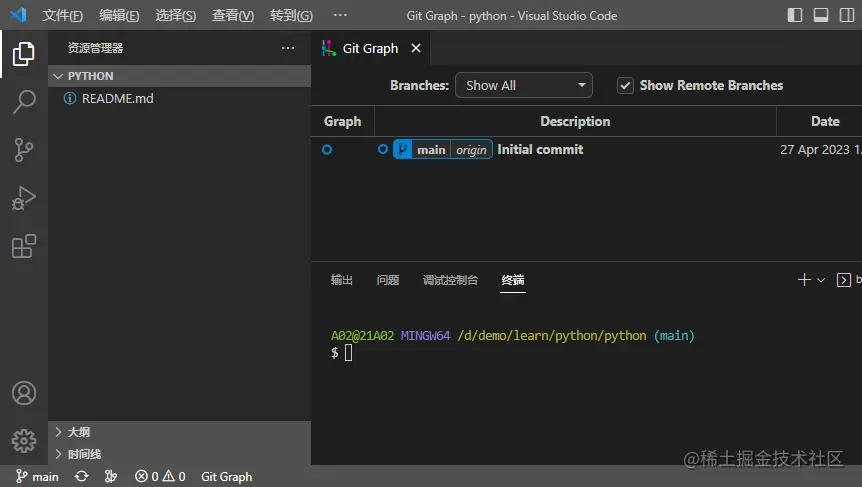Open the Search view in activity bar
The height and width of the screenshot is (487, 862).
coord(24,102)
